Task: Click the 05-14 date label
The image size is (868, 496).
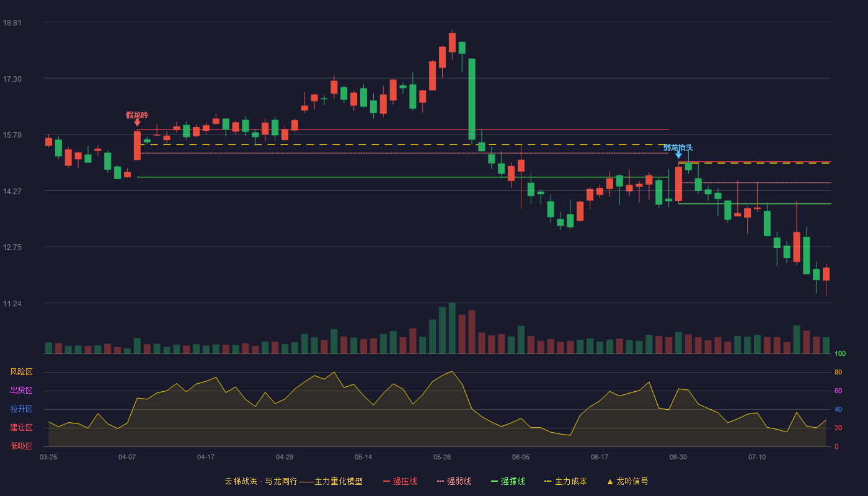Action: tap(363, 457)
